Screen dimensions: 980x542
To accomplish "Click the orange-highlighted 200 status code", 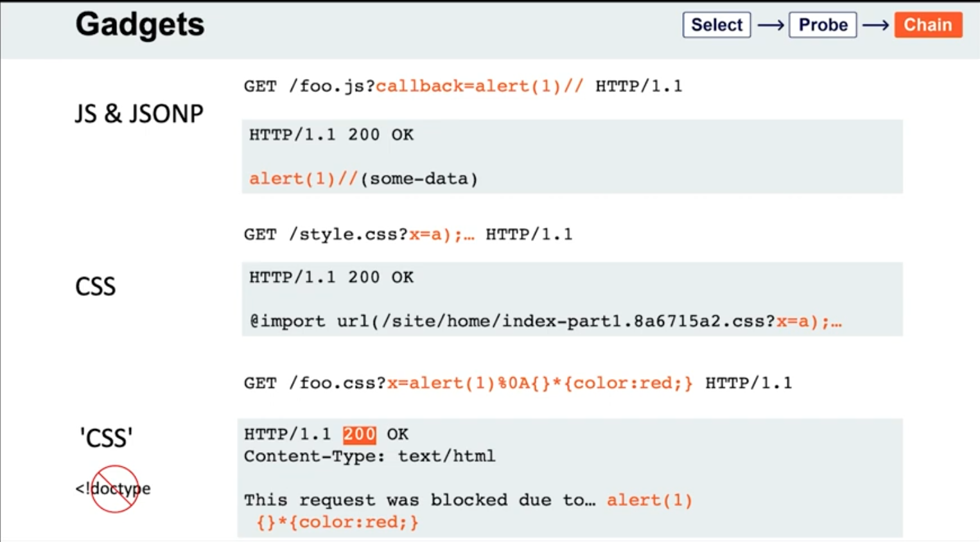I will [359, 435].
